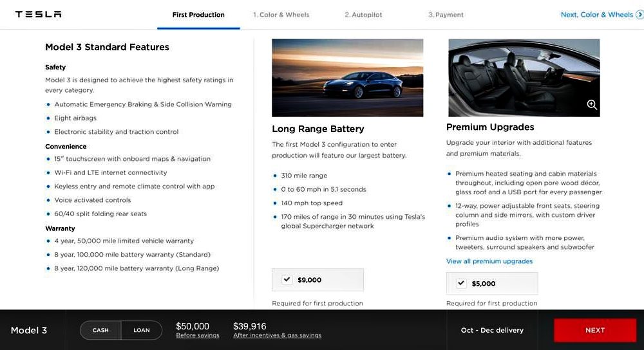Select the LOAN payment option

(x=142, y=330)
